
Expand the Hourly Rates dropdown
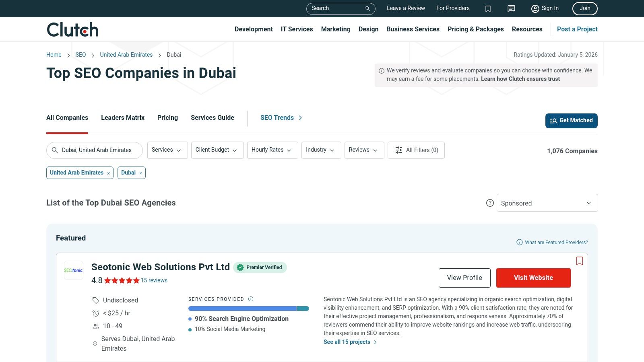tap(272, 150)
